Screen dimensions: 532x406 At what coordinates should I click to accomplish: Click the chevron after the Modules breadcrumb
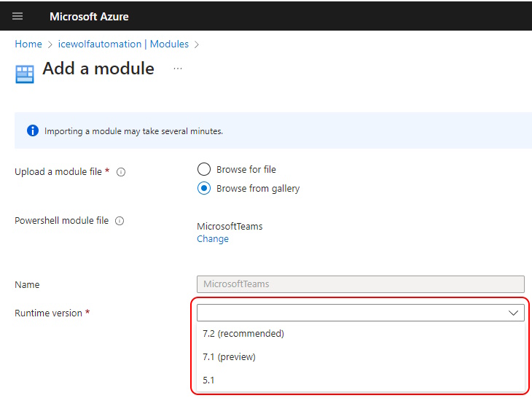coord(197,44)
